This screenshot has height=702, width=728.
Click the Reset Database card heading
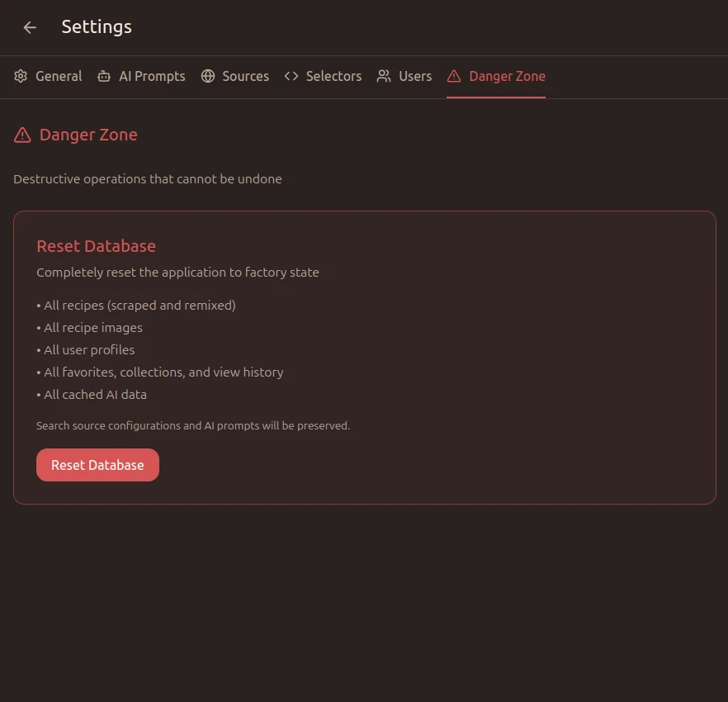pos(96,245)
